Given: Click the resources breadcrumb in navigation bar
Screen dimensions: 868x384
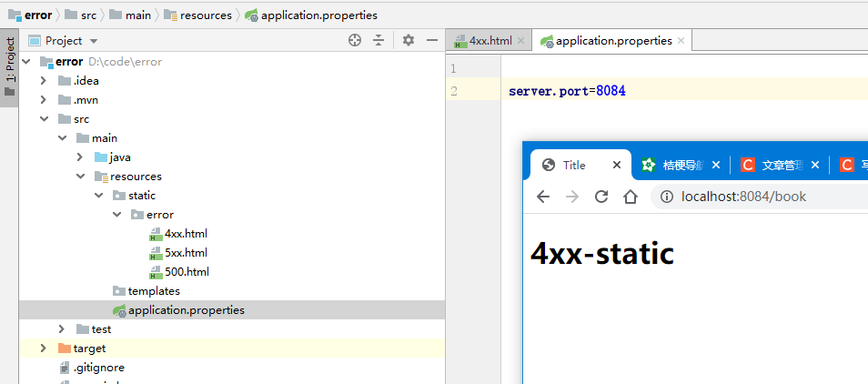Looking at the screenshot, I should tap(197, 15).
